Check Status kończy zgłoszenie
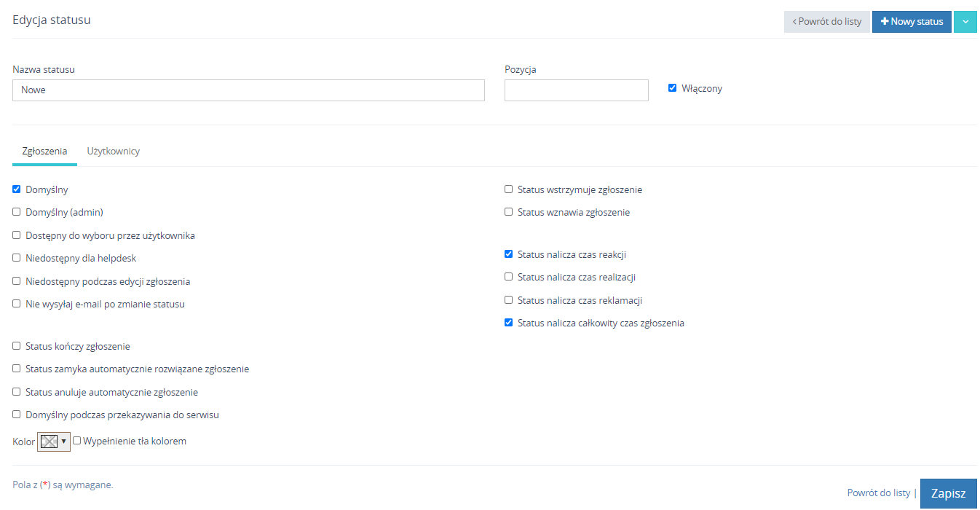The image size is (980, 510). click(17, 346)
